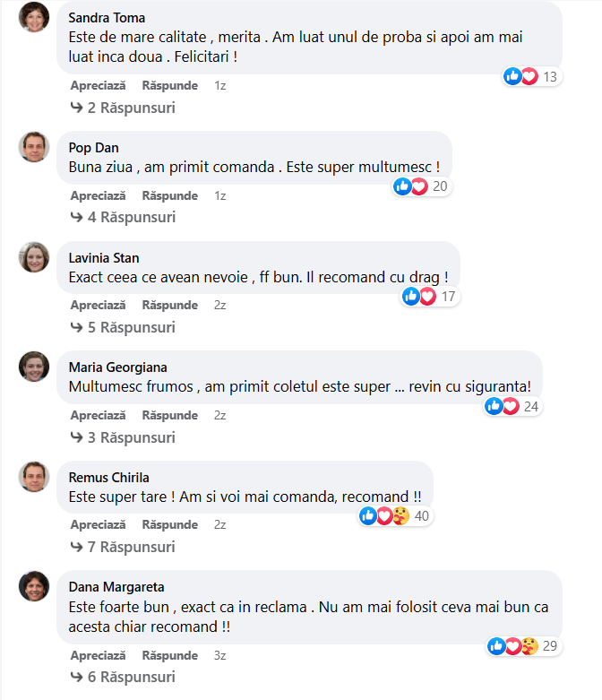Image resolution: width=602 pixels, height=700 pixels.
Task: Show reactions on Dana Margareta's comment
Action: pyautogui.click(x=524, y=646)
